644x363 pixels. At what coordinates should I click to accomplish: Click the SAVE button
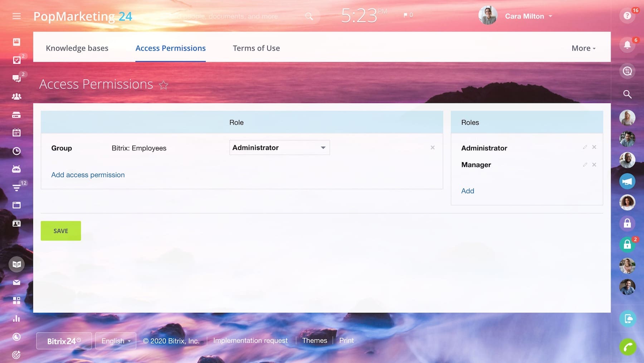click(60, 231)
